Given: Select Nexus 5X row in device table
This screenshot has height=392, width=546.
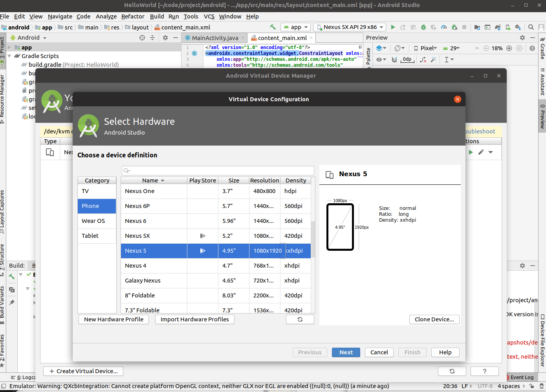Looking at the screenshot, I should pyautogui.click(x=216, y=236).
